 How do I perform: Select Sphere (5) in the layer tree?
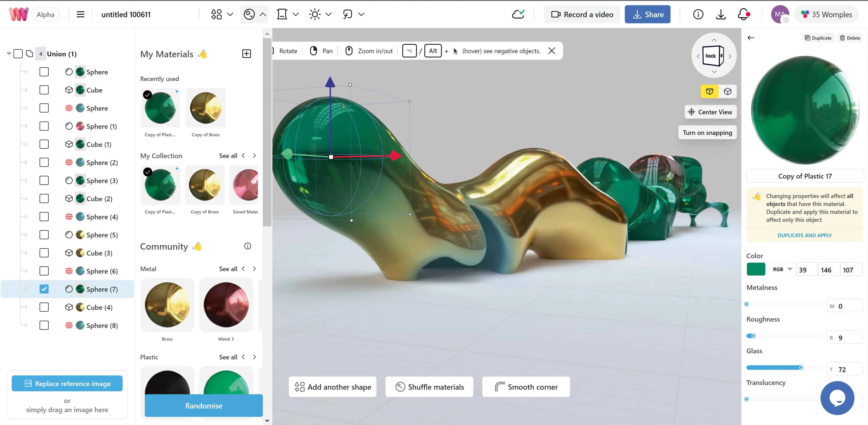coord(102,235)
